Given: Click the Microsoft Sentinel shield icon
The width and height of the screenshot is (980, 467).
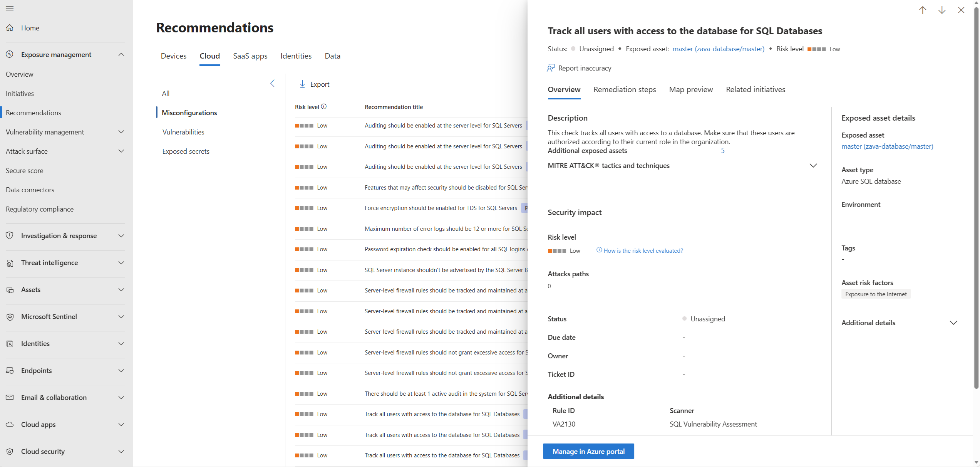Looking at the screenshot, I should click(10, 317).
